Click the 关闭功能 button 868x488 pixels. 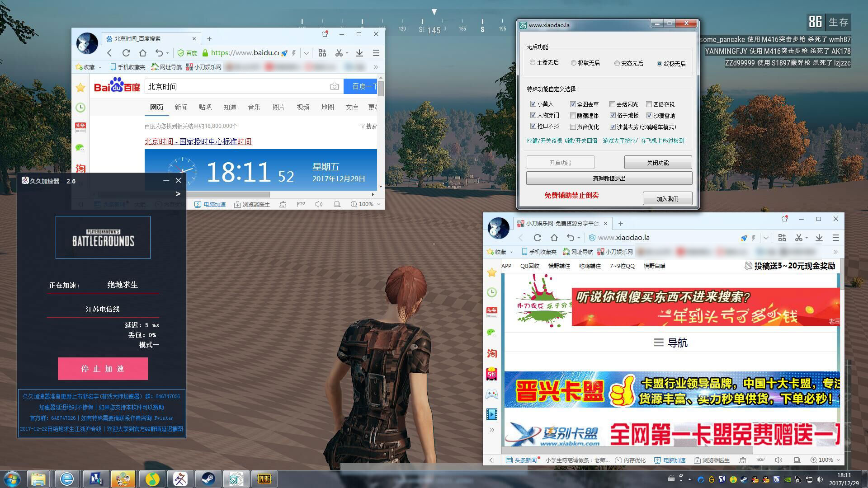coord(658,163)
